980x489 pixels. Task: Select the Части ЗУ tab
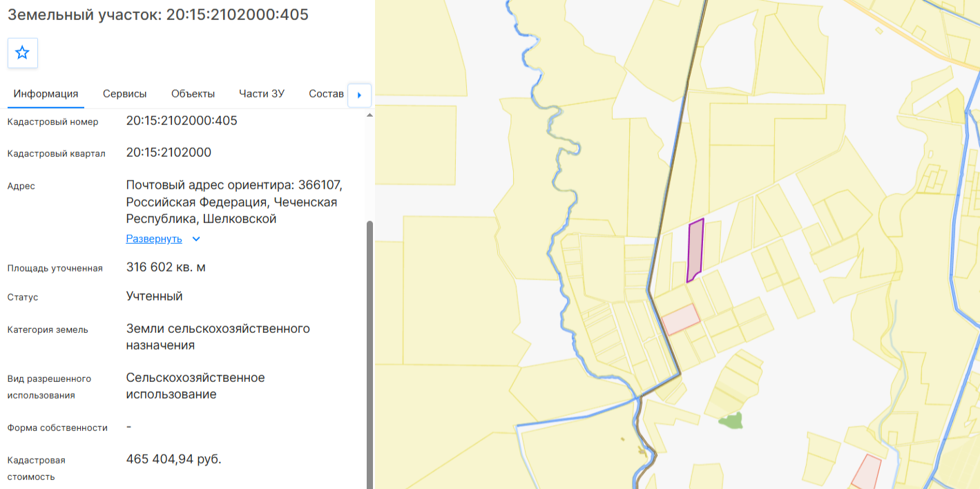click(262, 94)
